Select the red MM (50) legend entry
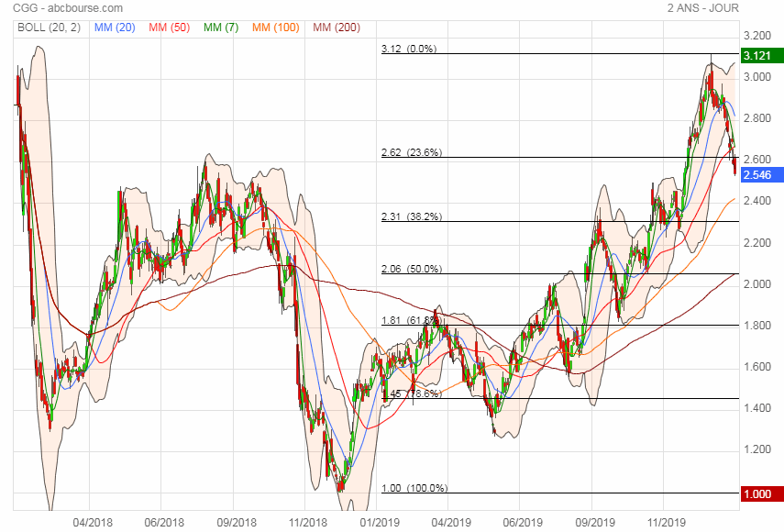This screenshot has width=784, height=532. point(169,28)
